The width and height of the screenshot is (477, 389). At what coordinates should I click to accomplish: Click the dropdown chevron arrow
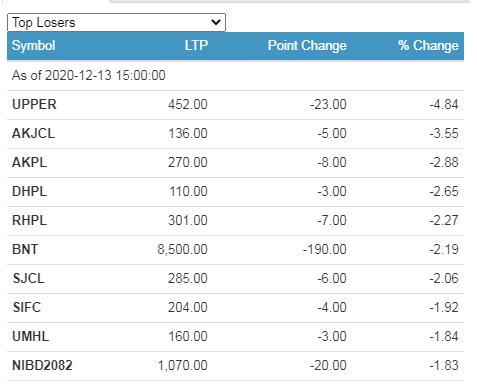216,22
